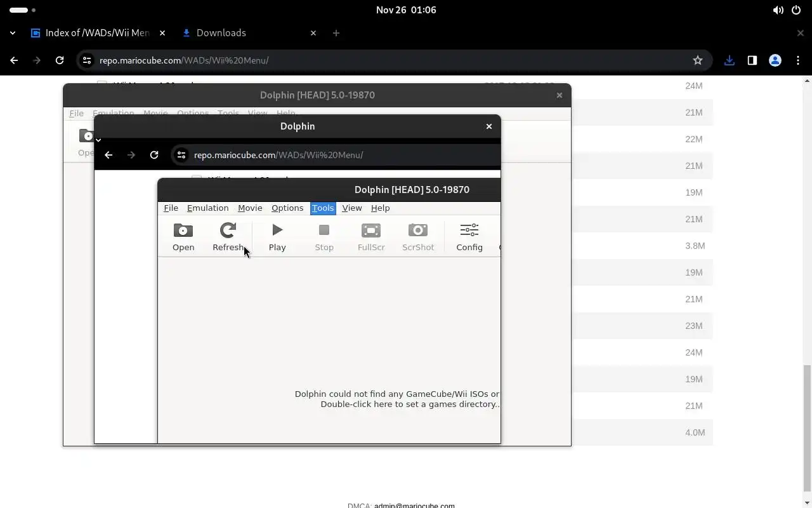Screen dimensions: 812x508
Task: Bookmark this page with the star icon
Action: click(x=698, y=60)
